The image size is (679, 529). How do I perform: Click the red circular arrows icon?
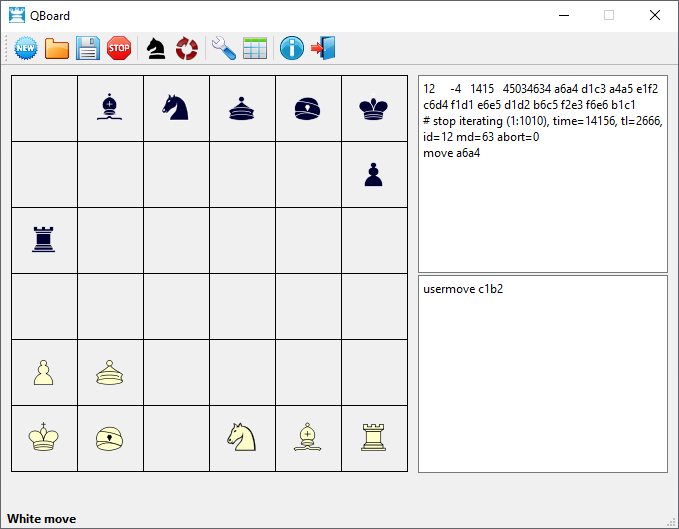(187, 48)
